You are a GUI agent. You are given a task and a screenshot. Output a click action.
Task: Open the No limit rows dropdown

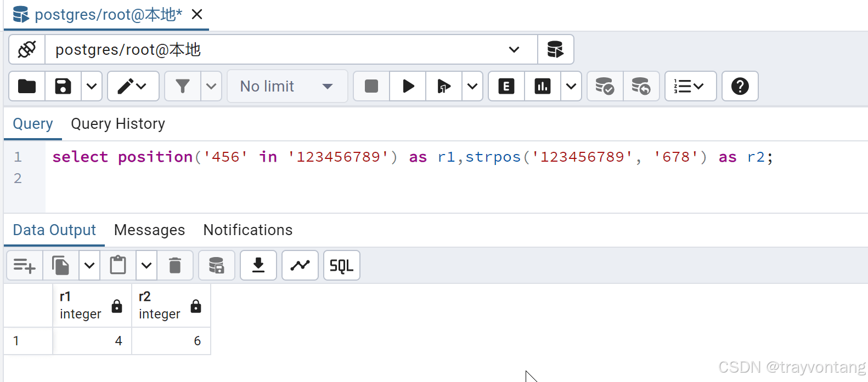click(288, 86)
